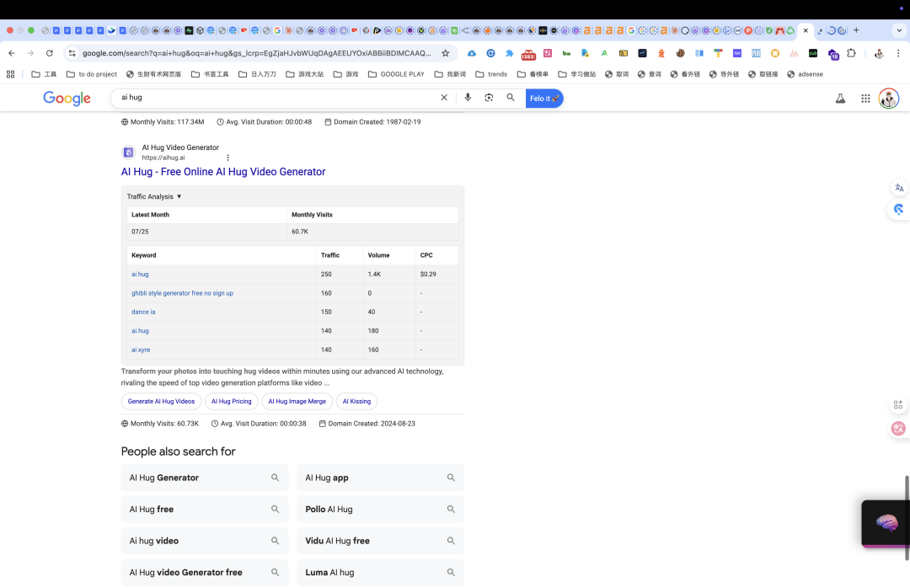Open the Google apps grid

[865, 98]
